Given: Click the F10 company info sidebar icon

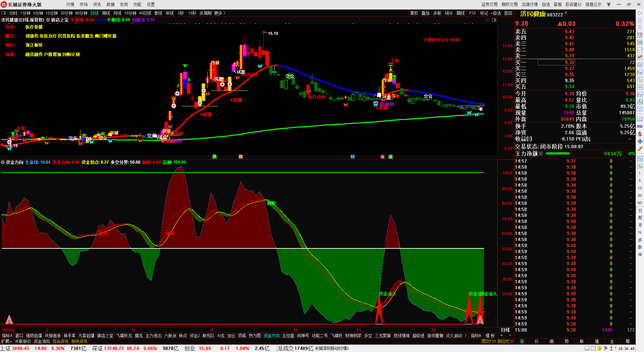Looking at the screenshot, I should [x=640, y=72].
